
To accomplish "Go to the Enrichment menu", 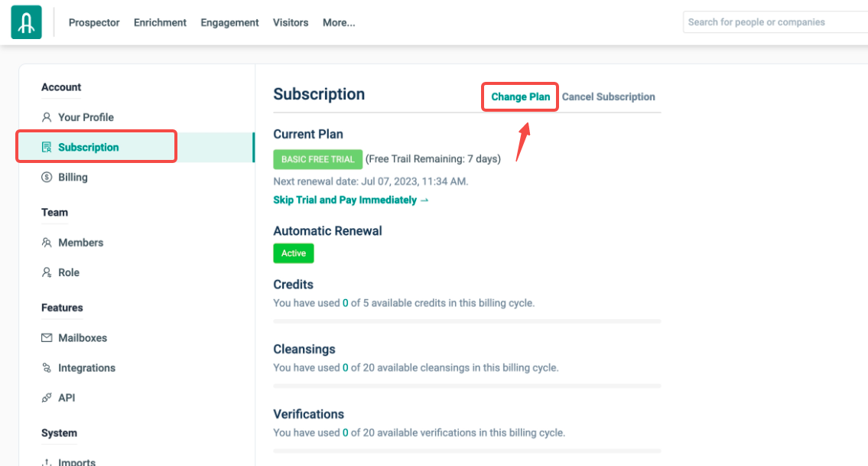I will pos(160,22).
